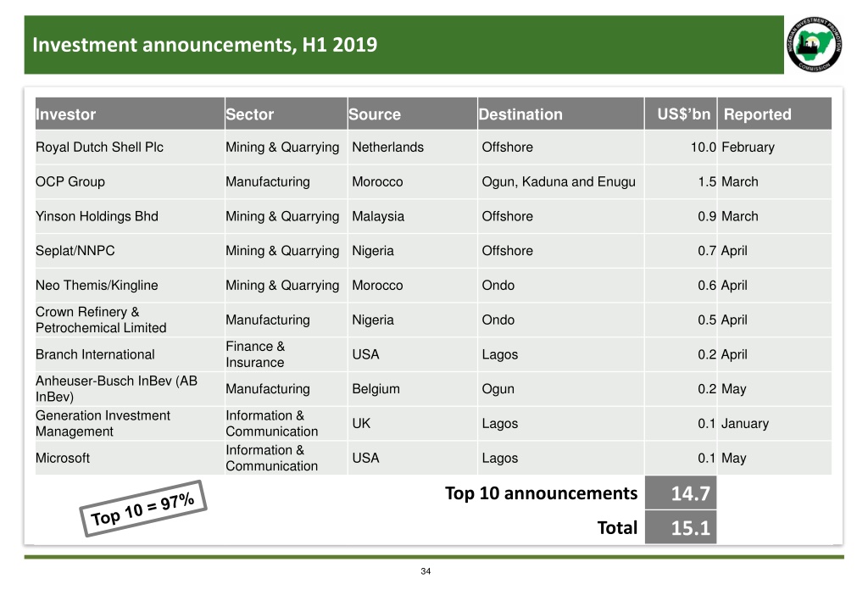Select 'Crown Refinery & Petrochemical Limited' cell
The width and height of the screenshot is (868, 601).
[130, 320]
